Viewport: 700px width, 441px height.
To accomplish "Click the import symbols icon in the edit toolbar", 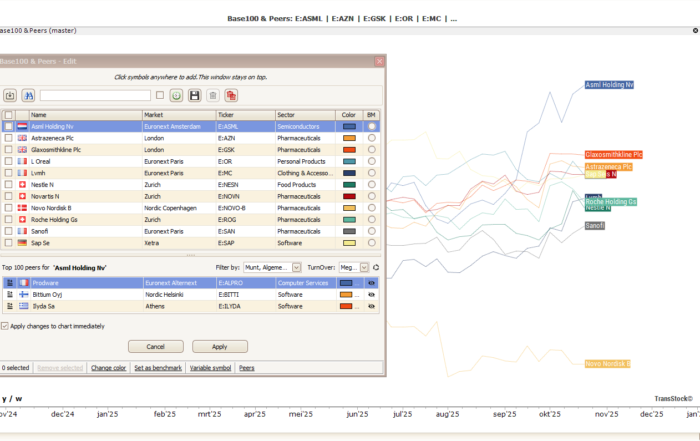I will tap(10, 95).
